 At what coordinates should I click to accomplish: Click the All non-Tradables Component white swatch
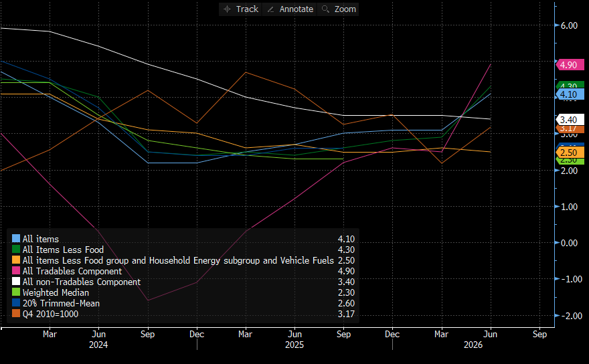pos(16,281)
